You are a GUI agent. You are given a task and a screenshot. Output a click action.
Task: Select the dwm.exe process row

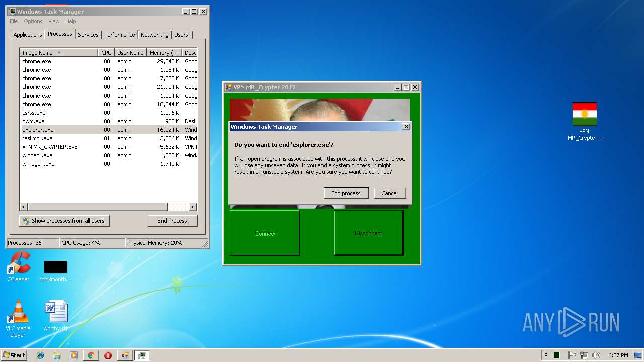tap(108, 121)
